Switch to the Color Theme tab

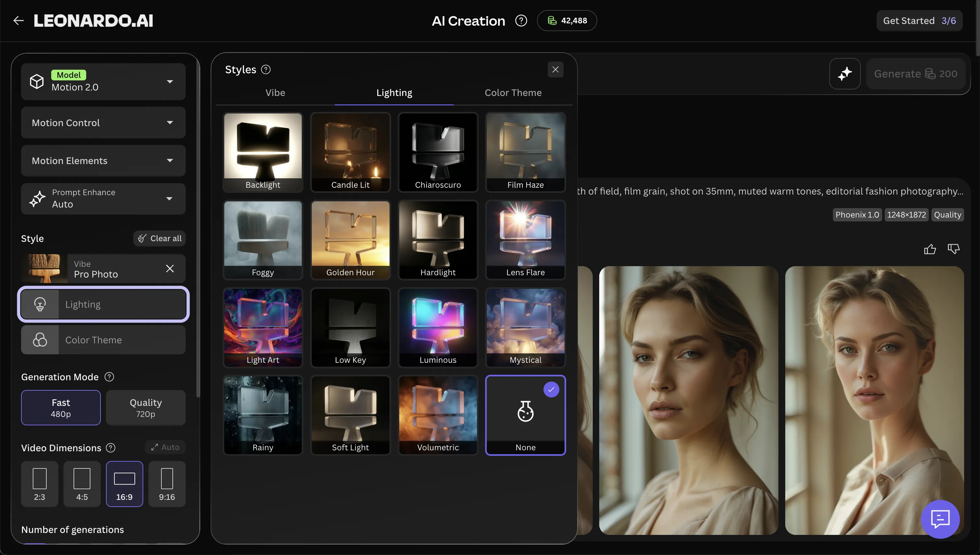(x=513, y=93)
